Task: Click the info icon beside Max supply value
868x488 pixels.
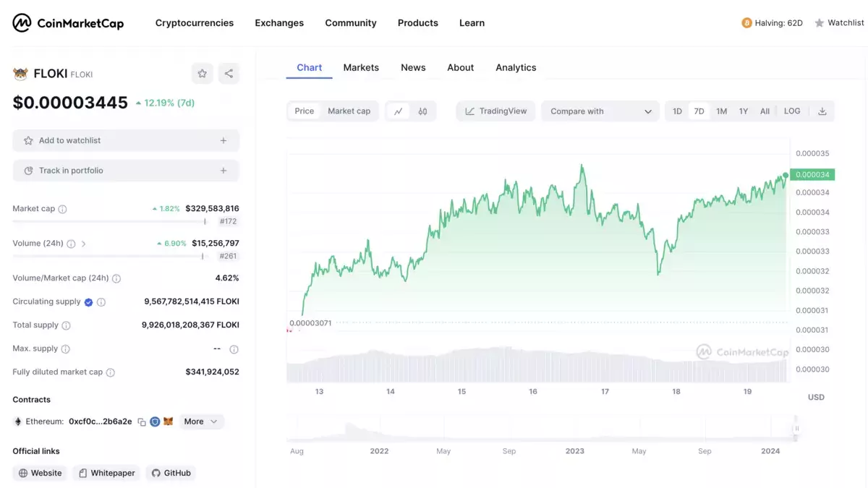Action: pos(234,349)
